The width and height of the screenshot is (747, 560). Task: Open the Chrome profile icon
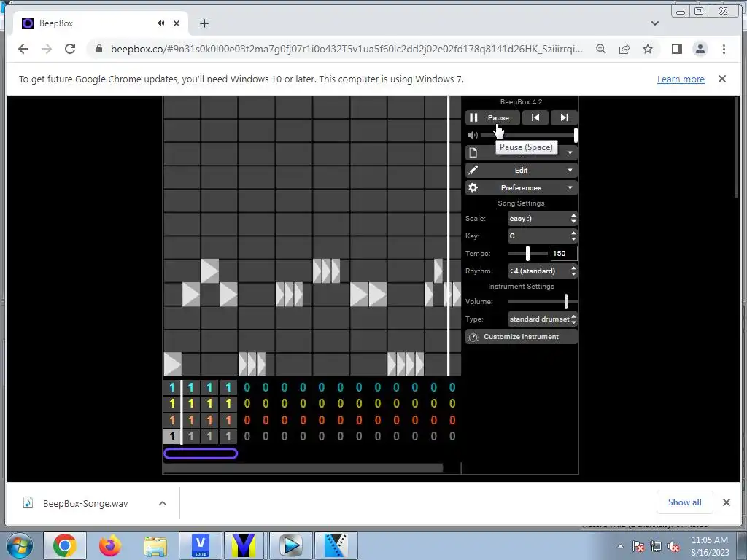pos(700,49)
